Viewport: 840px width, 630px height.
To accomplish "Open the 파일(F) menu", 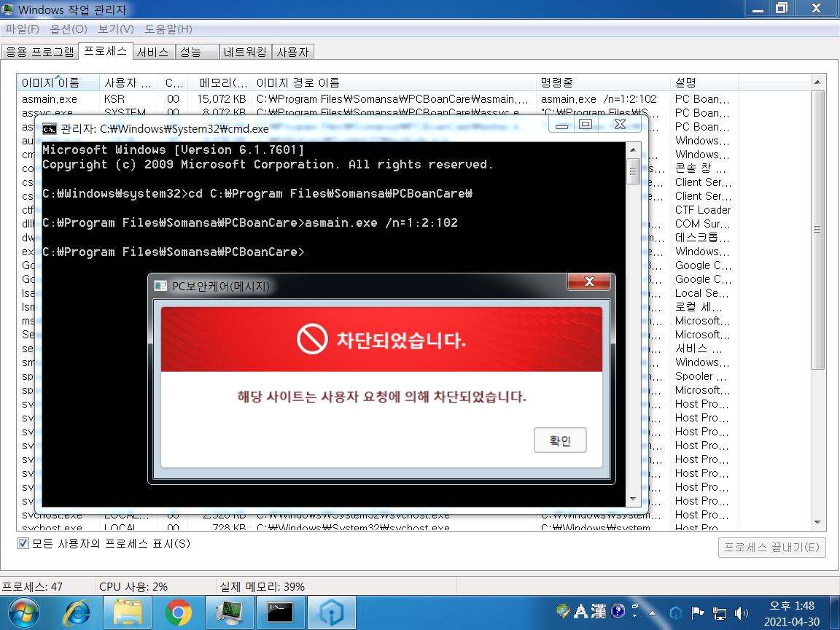I will pyautogui.click(x=22, y=29).
